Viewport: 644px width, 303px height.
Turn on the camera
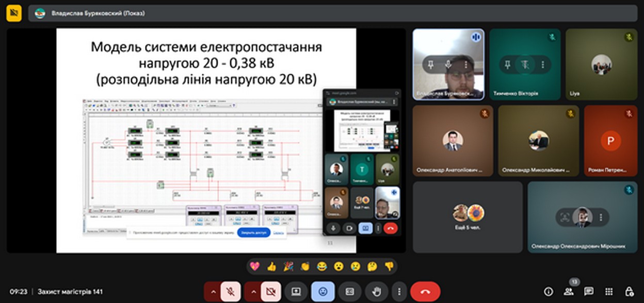point(271,292)
